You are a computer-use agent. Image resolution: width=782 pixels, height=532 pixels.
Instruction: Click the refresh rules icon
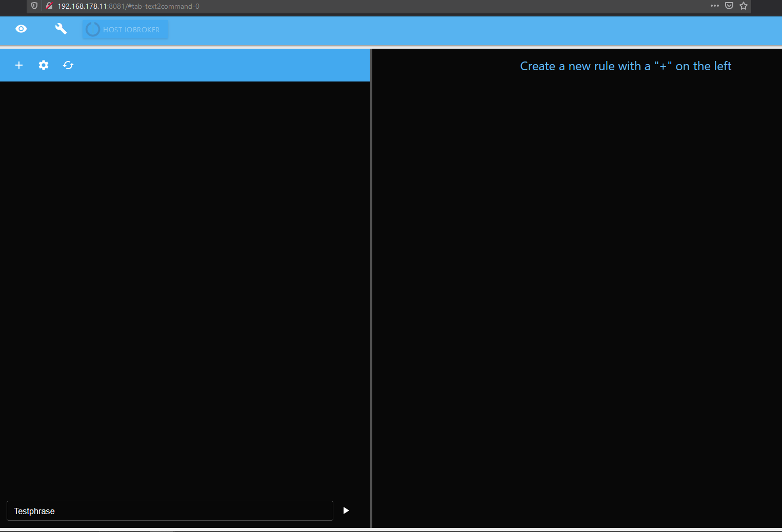click(68, 65)
